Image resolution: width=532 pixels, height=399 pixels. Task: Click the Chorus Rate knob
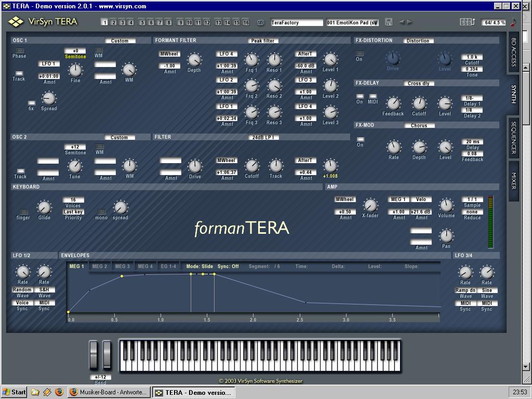point(394,147)
